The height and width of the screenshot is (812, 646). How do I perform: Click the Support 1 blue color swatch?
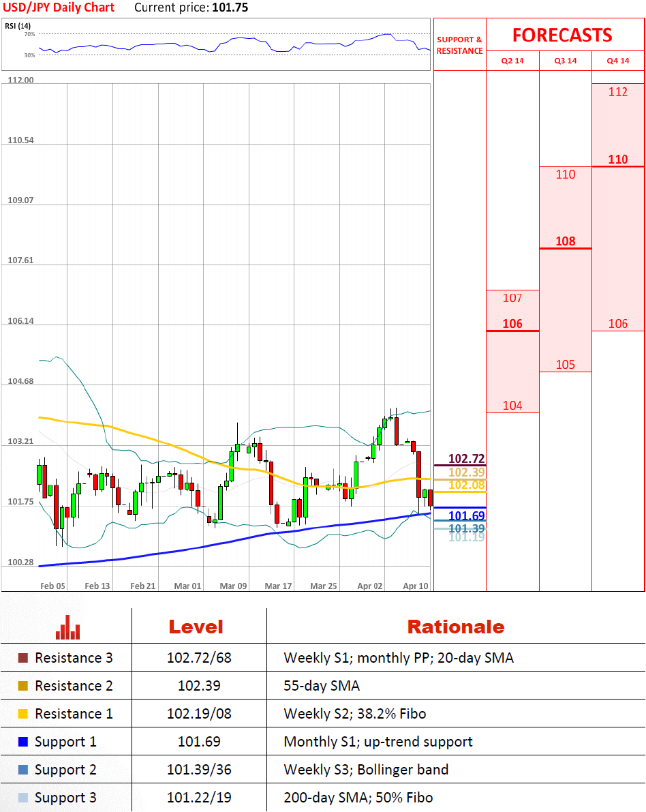[x=22, y=742]
